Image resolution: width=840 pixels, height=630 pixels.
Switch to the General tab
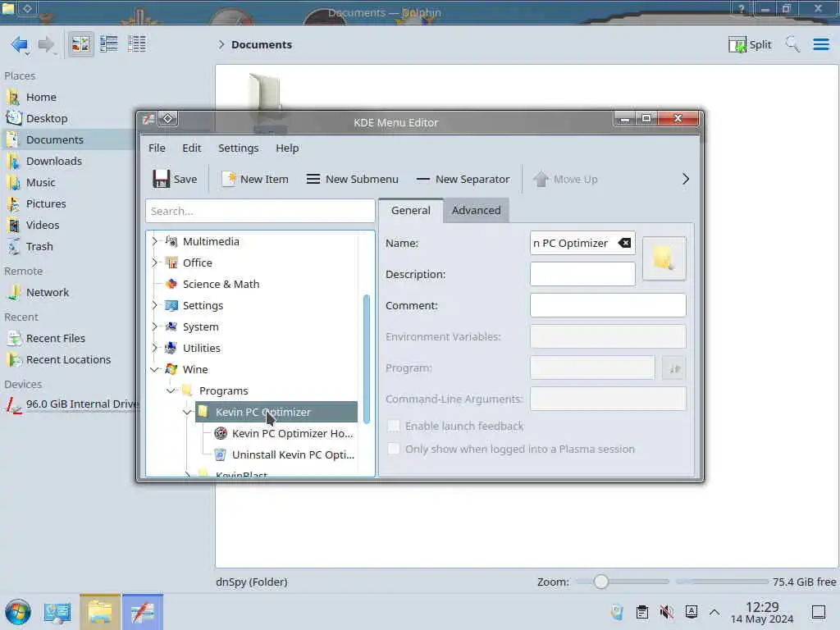coord(411,211)
